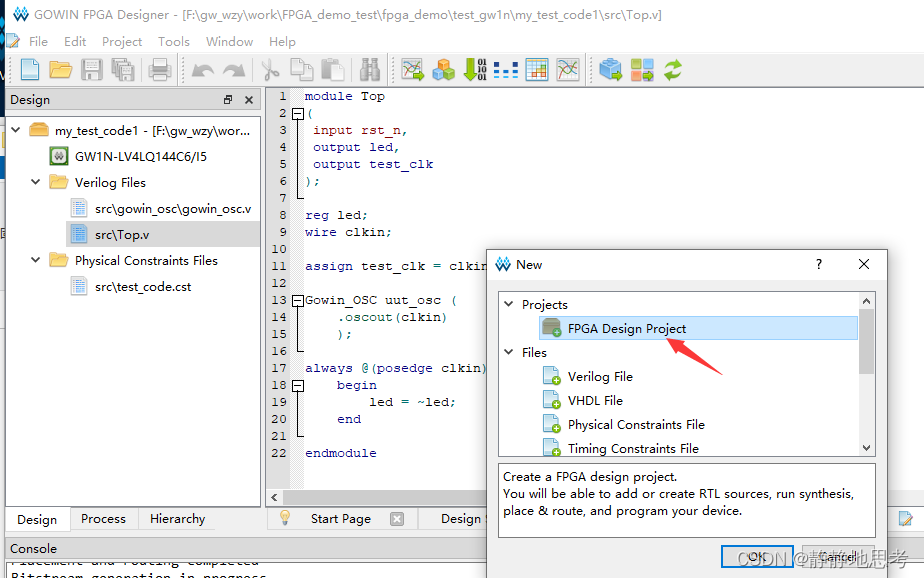
Task: Click the Save All toolbar icon
Action: pyautogui.click(x=123, y=70)
